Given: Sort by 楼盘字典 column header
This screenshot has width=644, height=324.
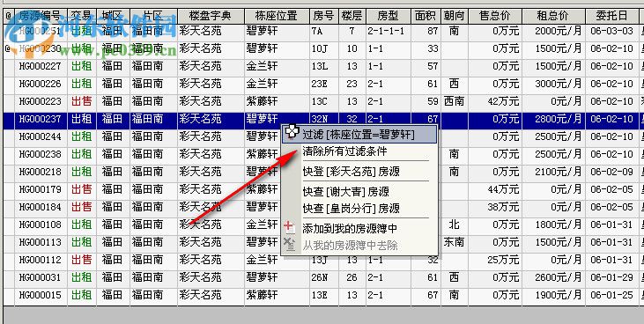Looking at the screenshot, I should click(x=211, y=16).
